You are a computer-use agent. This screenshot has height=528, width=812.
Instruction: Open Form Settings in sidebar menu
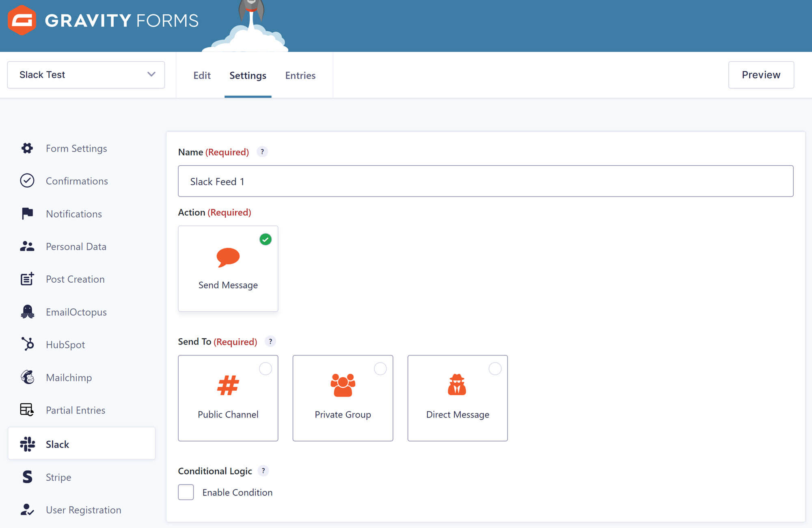click(x=76, y=148)
